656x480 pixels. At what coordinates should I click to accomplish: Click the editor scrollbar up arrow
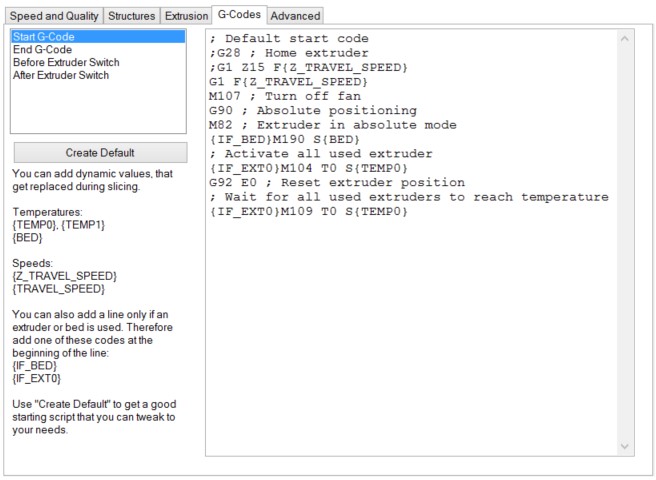[626, 37]
